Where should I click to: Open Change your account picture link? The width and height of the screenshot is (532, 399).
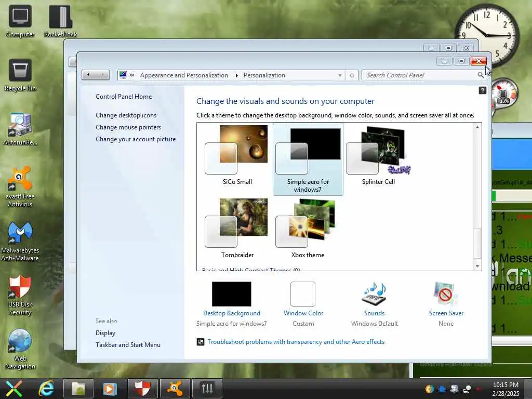click(136, 139)
